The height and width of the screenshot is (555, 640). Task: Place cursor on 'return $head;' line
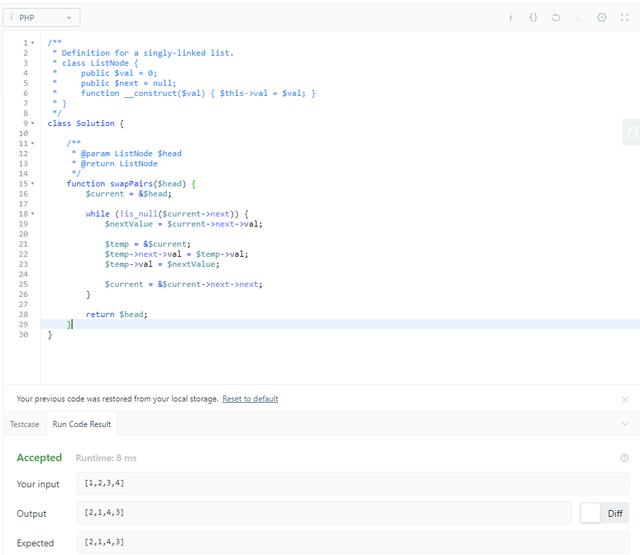click(x=116, y=314)
